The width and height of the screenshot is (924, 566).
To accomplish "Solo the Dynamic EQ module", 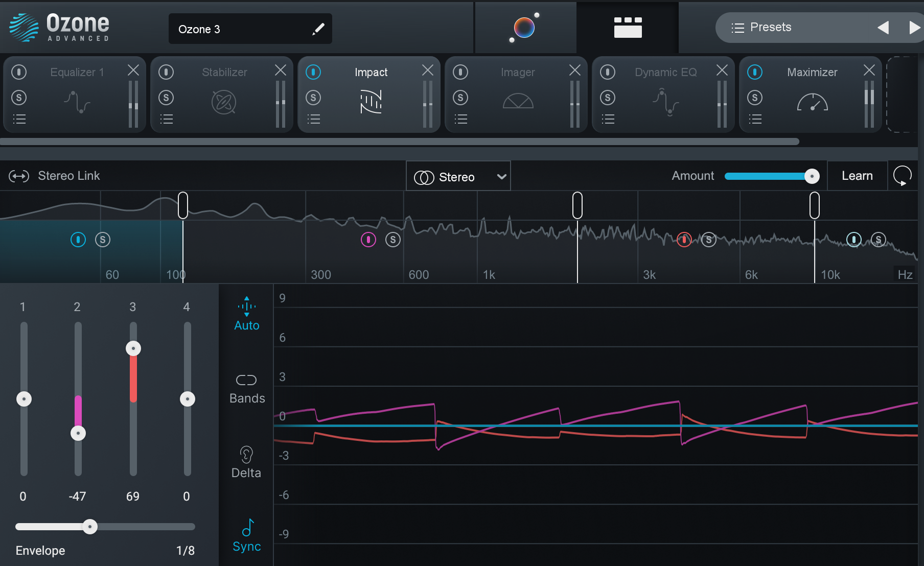I will (x=608, y=98).
